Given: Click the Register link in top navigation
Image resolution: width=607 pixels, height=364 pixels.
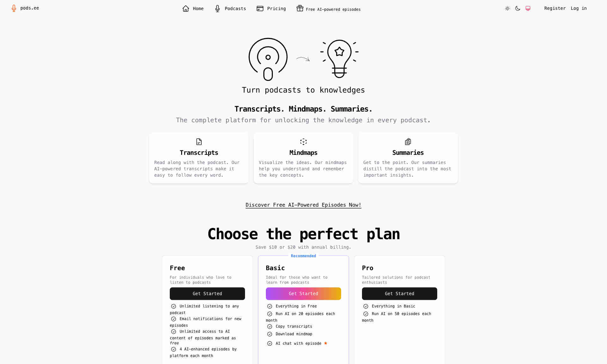Looking at the screenshot, I should point(555,8).
